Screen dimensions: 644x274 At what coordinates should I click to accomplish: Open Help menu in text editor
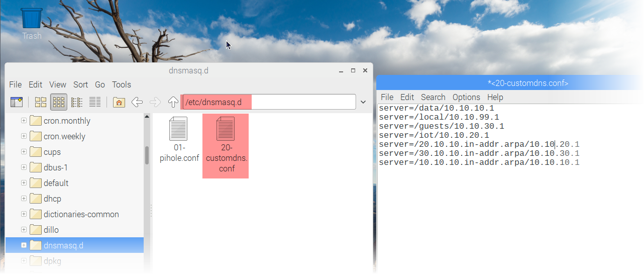(x=495, y=97)
